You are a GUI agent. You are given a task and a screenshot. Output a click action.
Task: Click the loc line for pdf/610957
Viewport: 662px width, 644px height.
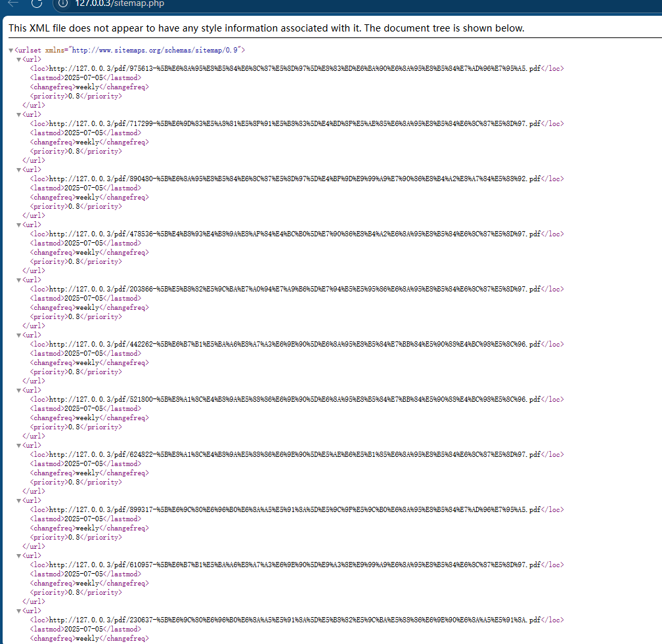point(297,565)
